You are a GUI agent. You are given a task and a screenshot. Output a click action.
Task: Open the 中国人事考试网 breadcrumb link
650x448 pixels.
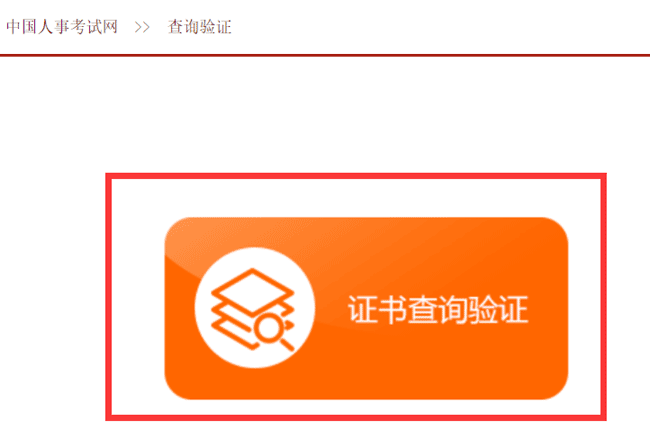[x=62, y=27]
